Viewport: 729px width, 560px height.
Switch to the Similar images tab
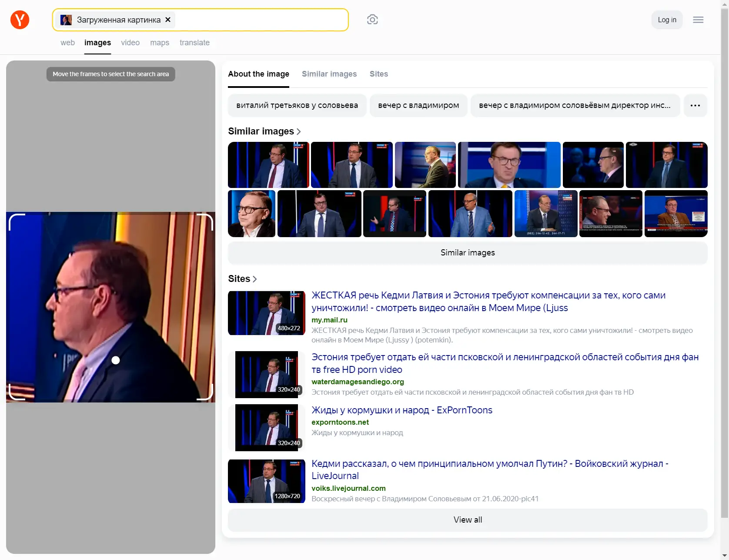pyautogui.click(x=329, y=74)
